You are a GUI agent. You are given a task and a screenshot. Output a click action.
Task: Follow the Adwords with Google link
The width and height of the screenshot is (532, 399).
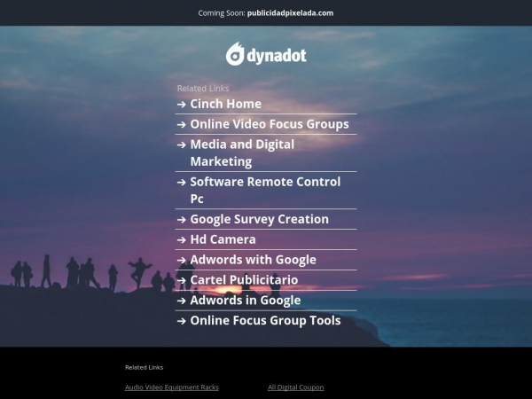tap(253, 260)
